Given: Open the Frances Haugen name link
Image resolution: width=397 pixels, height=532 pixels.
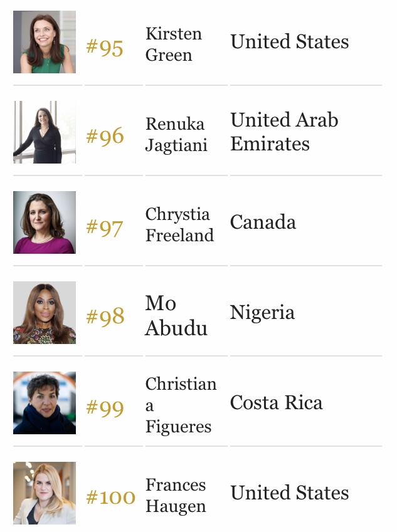Looking at the screenshot, I should tap(176, 495).
